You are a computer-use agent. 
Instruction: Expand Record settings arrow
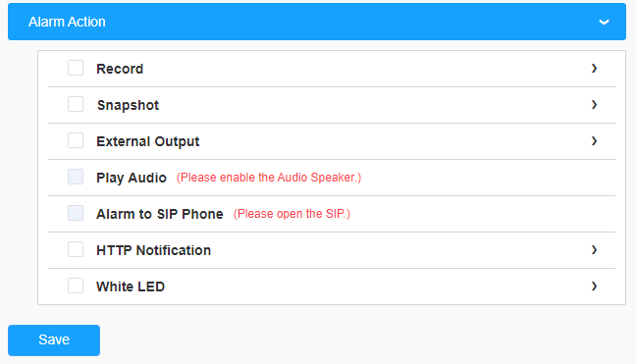(x=594, y=69)
